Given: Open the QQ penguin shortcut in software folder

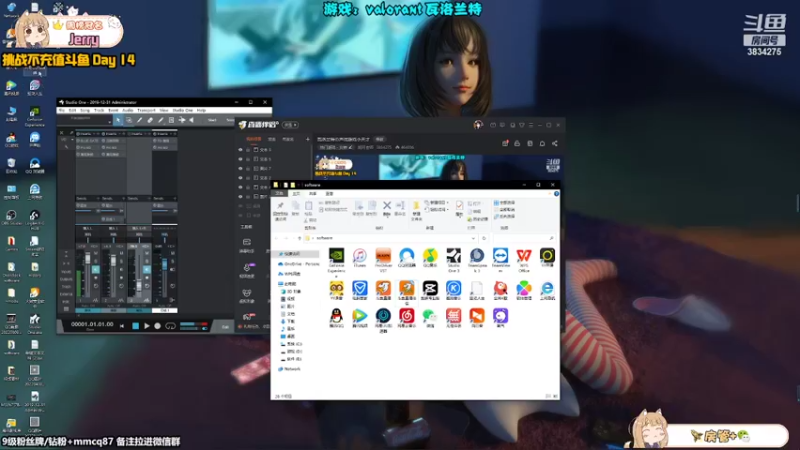Looking at the screenshot, I should click(336, 318).
